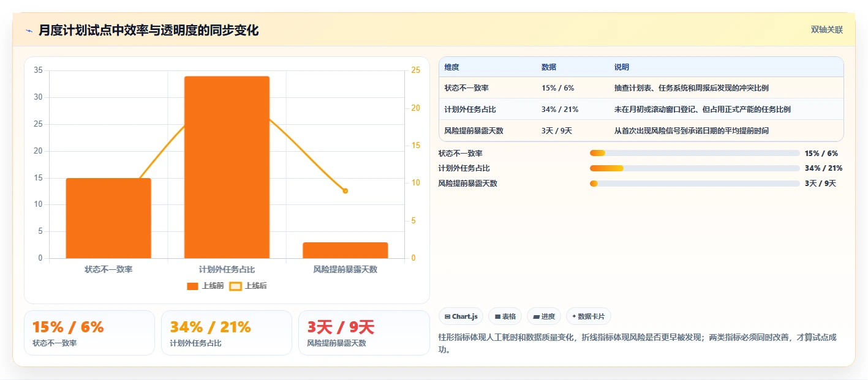Click the x-axis label 状态不一致率

coord(108,269)
